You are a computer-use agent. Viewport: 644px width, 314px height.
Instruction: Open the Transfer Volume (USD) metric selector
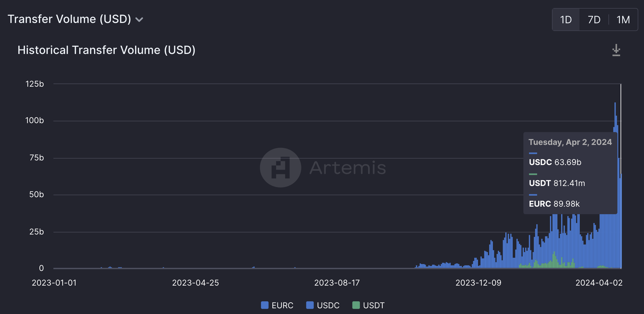click(x=69, y=19)
